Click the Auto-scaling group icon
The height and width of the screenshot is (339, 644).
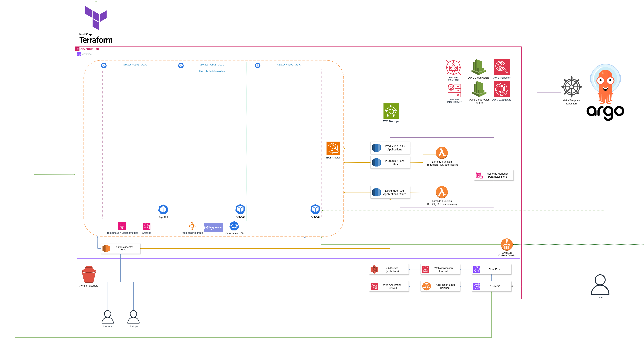coord(192,226)
